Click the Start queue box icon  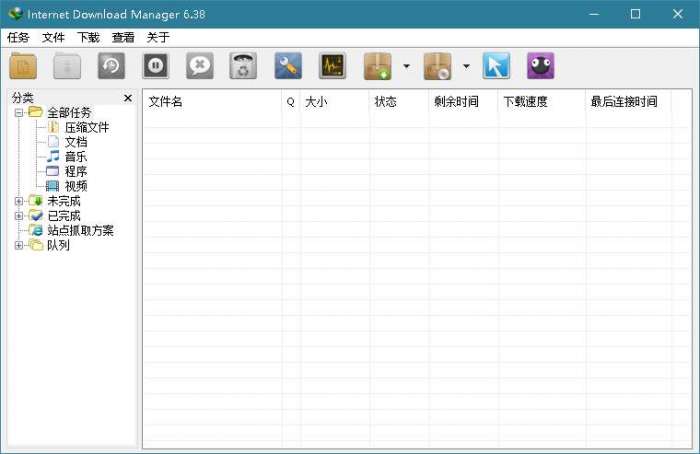click(x=378, y=66)
